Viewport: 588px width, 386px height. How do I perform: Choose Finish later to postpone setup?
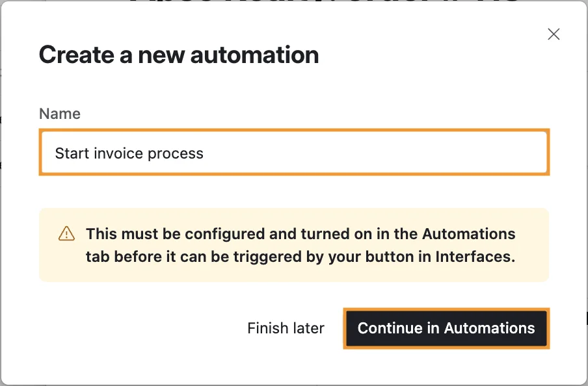286,328
